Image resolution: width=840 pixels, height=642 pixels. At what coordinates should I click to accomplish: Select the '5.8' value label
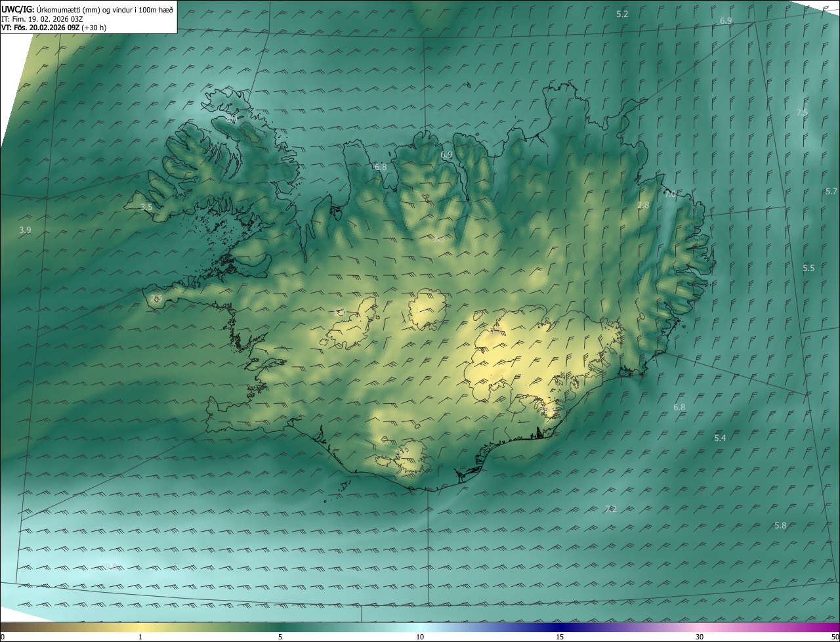click(780, 525)
